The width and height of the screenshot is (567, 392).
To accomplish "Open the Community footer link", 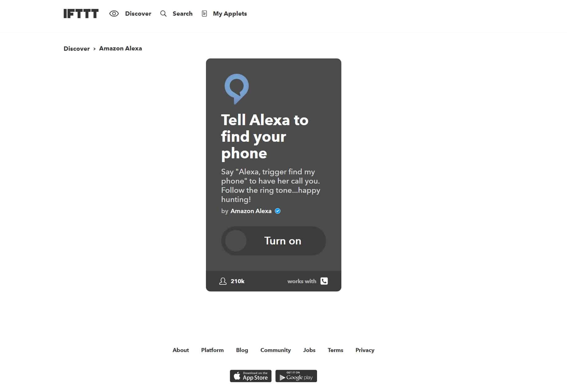I will pyautogui.click(x=275, y=350).
